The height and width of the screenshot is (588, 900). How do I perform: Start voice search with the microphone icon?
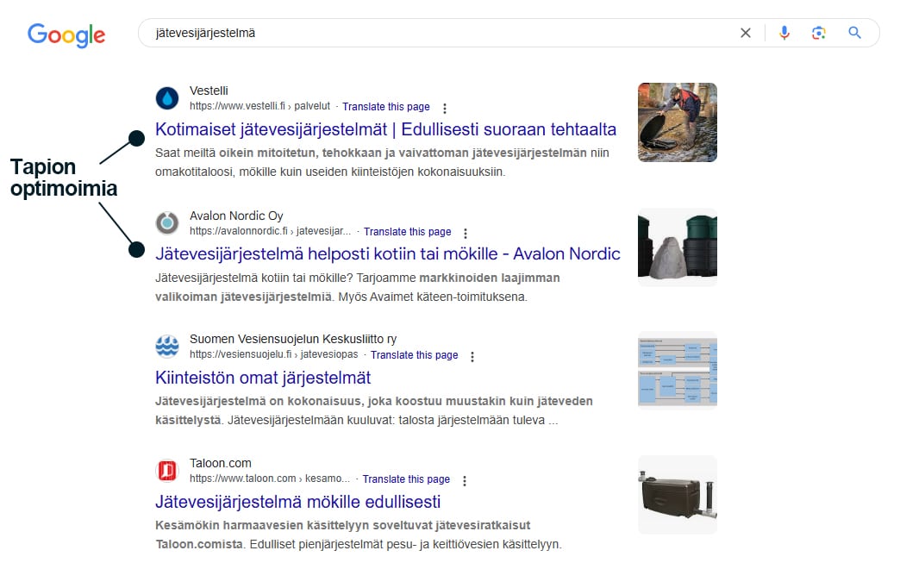(x=784, y=33)
